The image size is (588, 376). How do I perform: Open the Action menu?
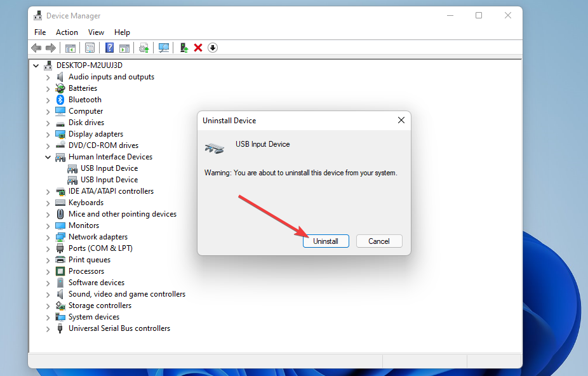(x=67, y=32)
